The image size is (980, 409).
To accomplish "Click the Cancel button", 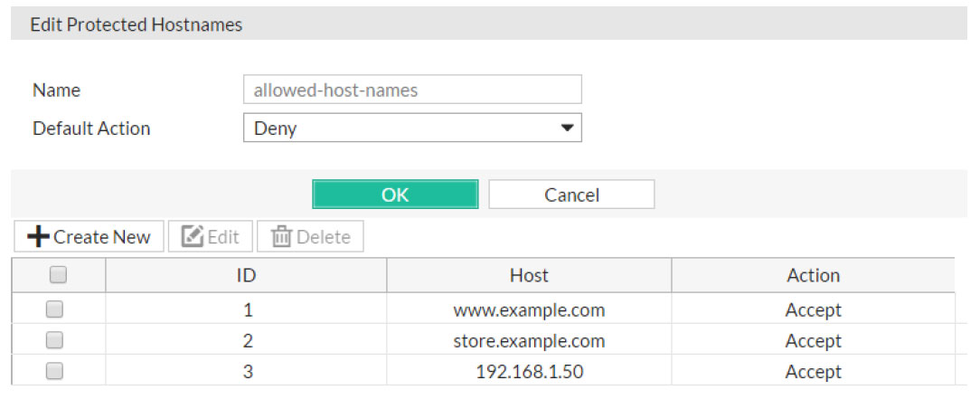I will point(571,195).
